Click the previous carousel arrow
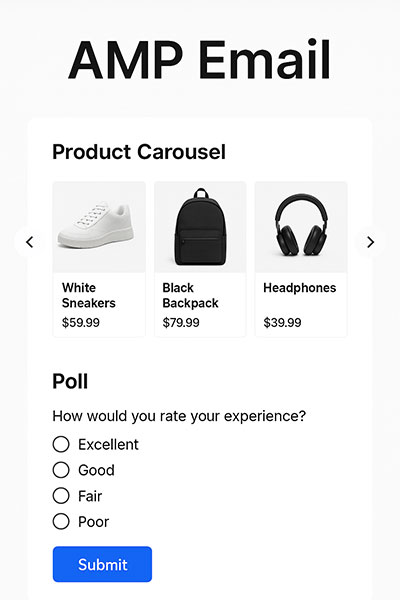The width and height of the screenshot is (400, 600). pyautogui.click(x=29, y=242)
